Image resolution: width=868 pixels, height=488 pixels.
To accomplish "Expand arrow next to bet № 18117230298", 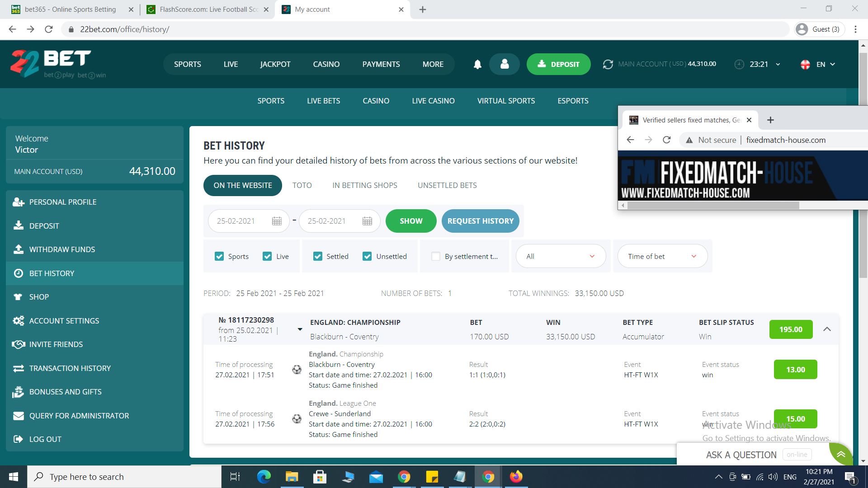I will [300, 329].
